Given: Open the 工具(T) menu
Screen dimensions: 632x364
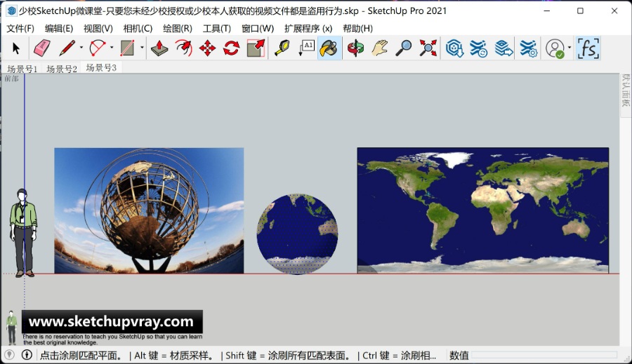Looking at the screenshot, I should [x=217, y=29].
